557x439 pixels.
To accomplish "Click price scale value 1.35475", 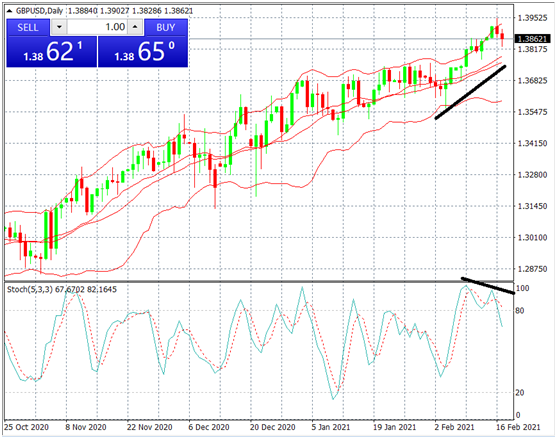I will [532, 112].
